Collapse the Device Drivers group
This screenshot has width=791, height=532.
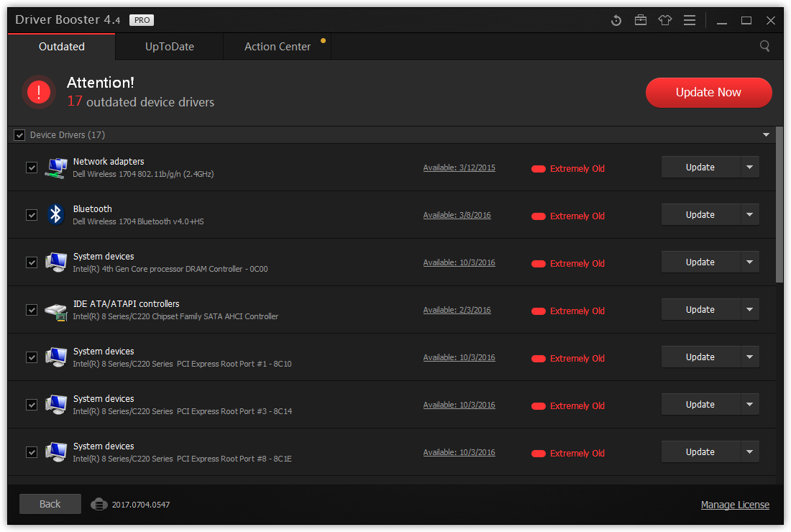pos(766,134)
